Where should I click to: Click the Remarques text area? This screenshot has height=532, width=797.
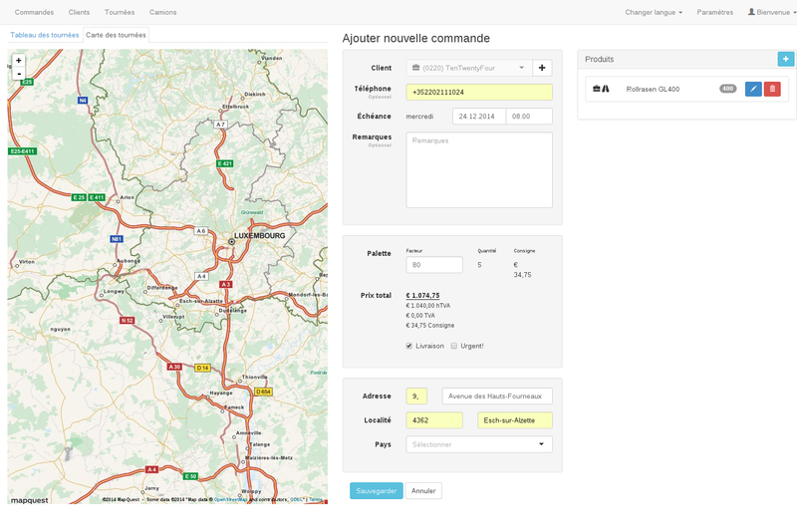(479, 169)
